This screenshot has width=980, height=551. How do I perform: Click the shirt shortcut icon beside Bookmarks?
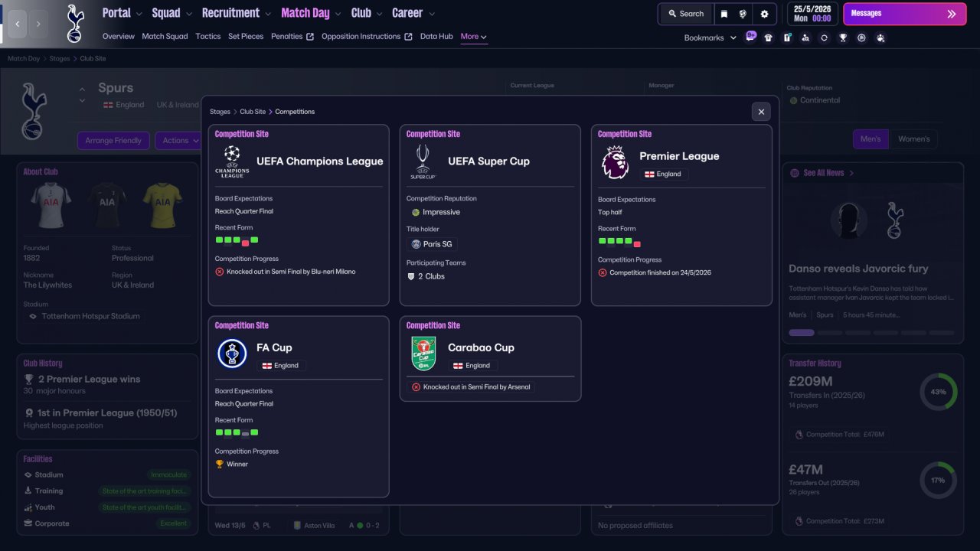point(769,37)
